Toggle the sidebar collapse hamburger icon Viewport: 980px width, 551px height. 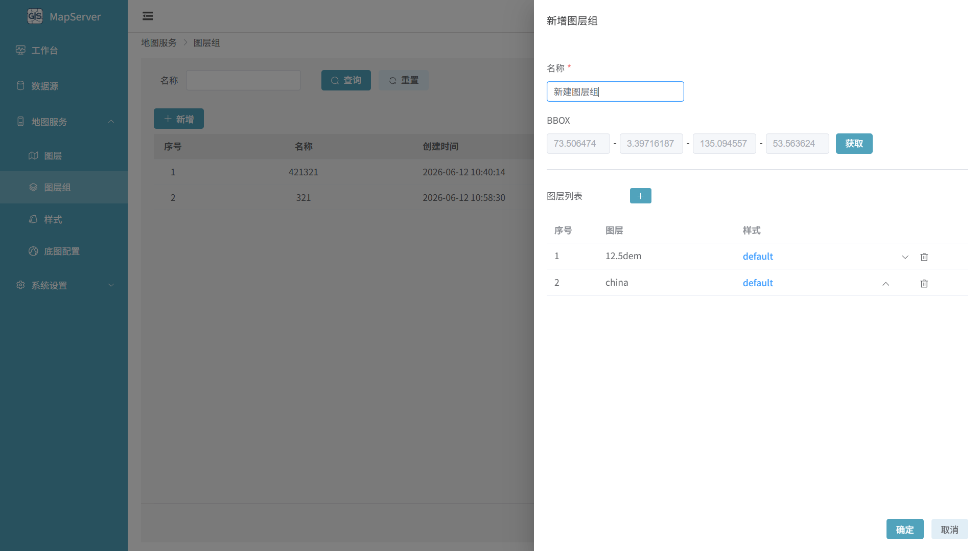[x=148, y=16]
